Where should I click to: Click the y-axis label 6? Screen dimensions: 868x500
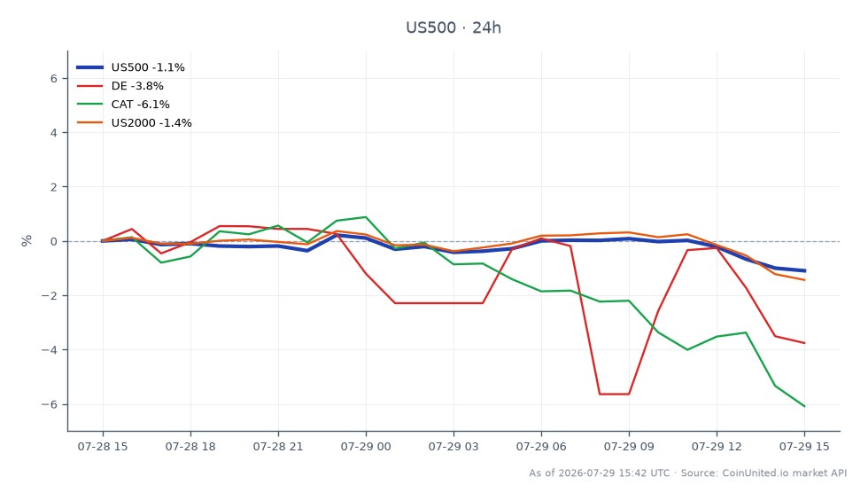click(x=54, y=79)
